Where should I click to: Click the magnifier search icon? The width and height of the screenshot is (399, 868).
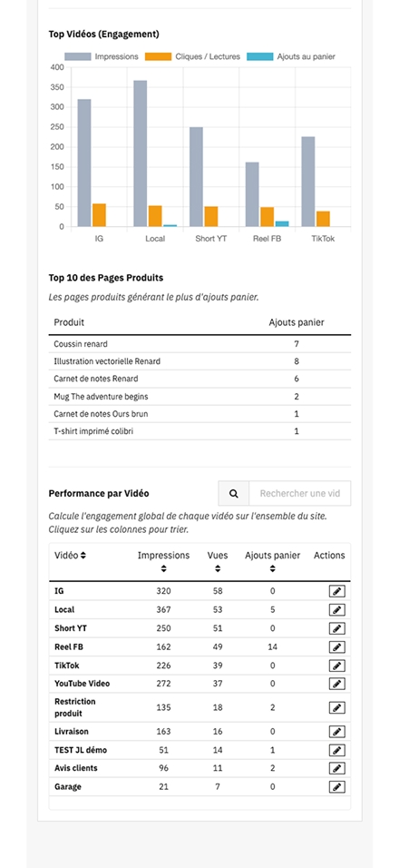coord(234,493)
